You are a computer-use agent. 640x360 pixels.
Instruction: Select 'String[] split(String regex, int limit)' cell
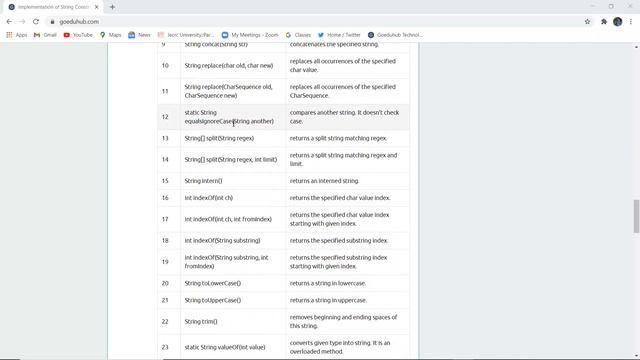[x=233, y=160]
